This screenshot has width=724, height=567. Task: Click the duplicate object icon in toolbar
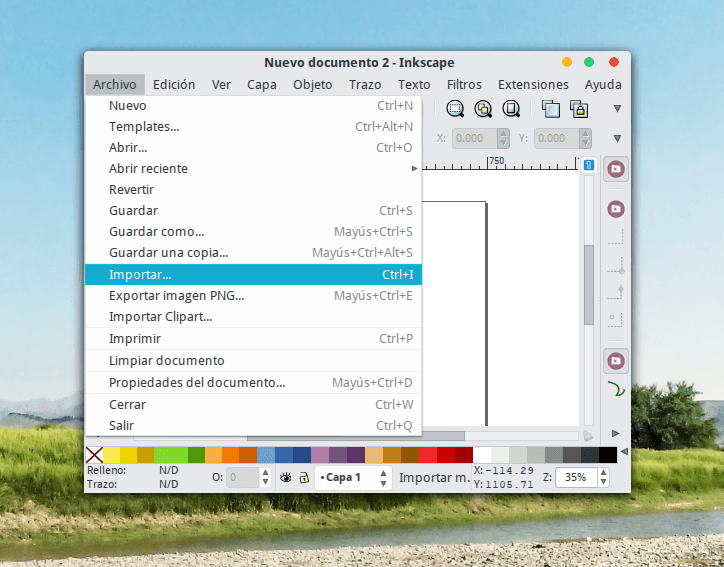coord(550,109)
